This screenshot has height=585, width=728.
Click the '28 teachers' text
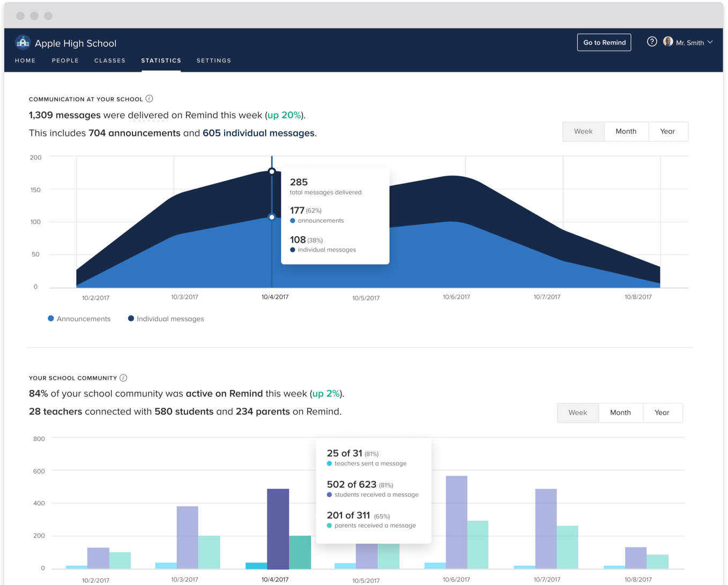click(56, 411)
